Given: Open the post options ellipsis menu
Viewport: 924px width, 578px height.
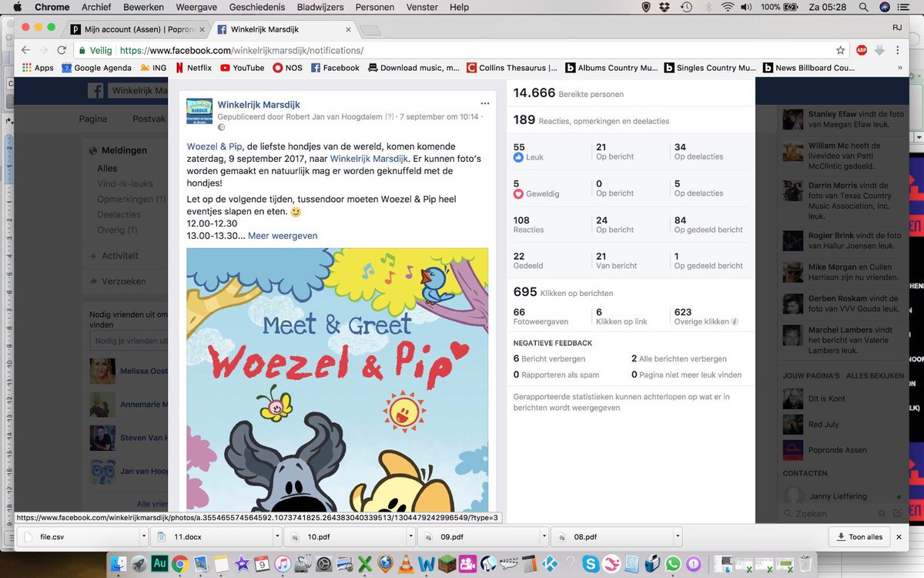Looking at the screenshot, I should [x=484, y=103].
